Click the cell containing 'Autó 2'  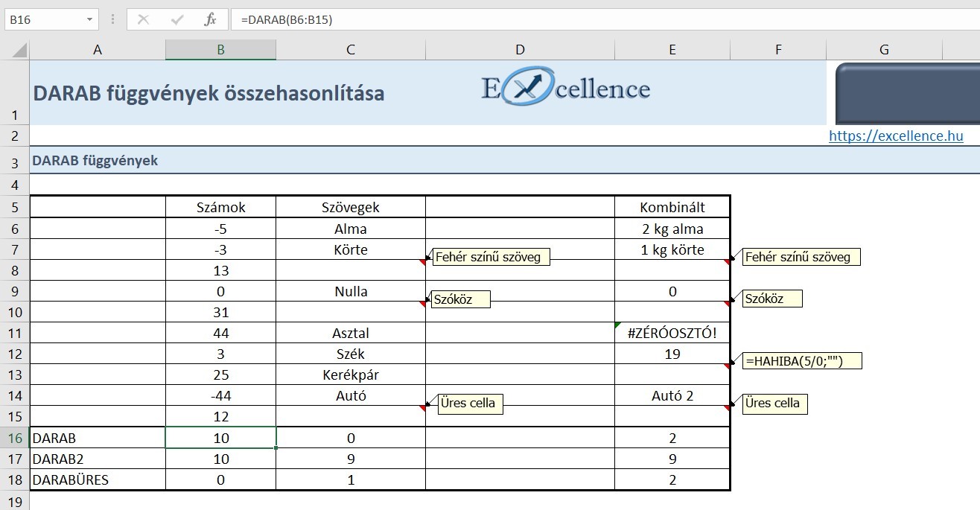point(672,395)
